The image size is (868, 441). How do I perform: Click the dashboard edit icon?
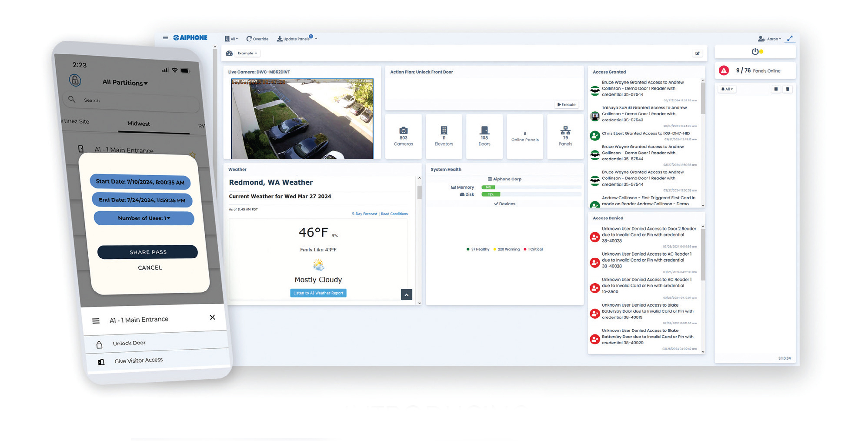[x=698, y=53]
